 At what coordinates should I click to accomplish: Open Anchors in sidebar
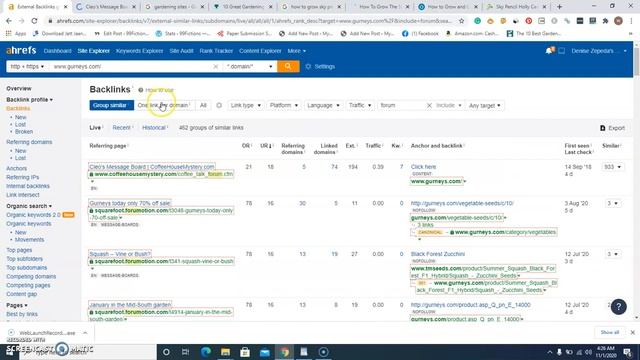pos(17,169)
